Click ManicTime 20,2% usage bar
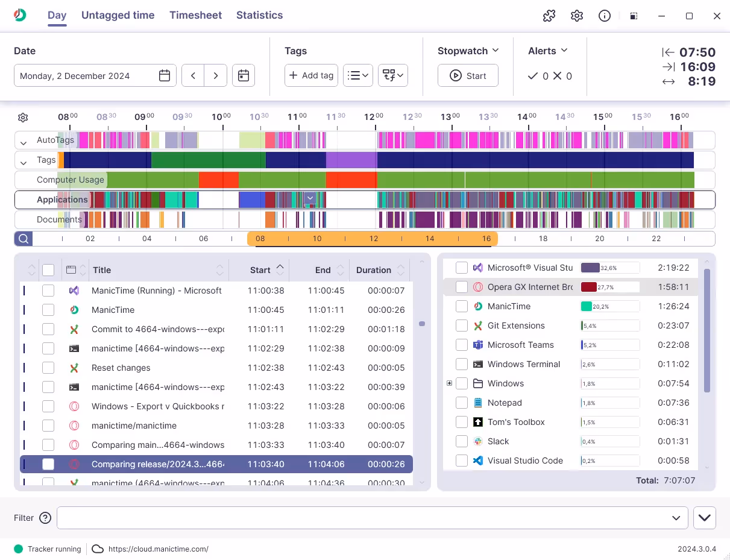Viewport: 730px width, 560px height. [x=609, y=306]
